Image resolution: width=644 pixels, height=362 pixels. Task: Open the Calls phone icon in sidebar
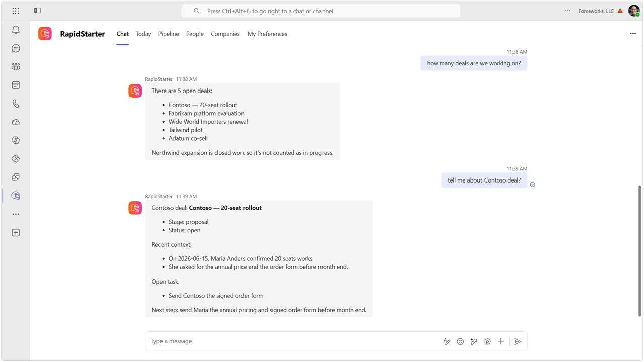16,104
